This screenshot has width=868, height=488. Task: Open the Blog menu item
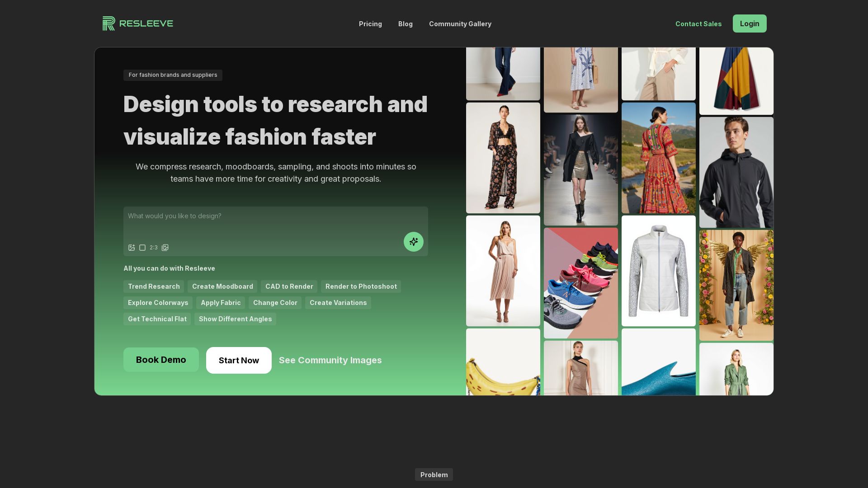coord(405,24)
